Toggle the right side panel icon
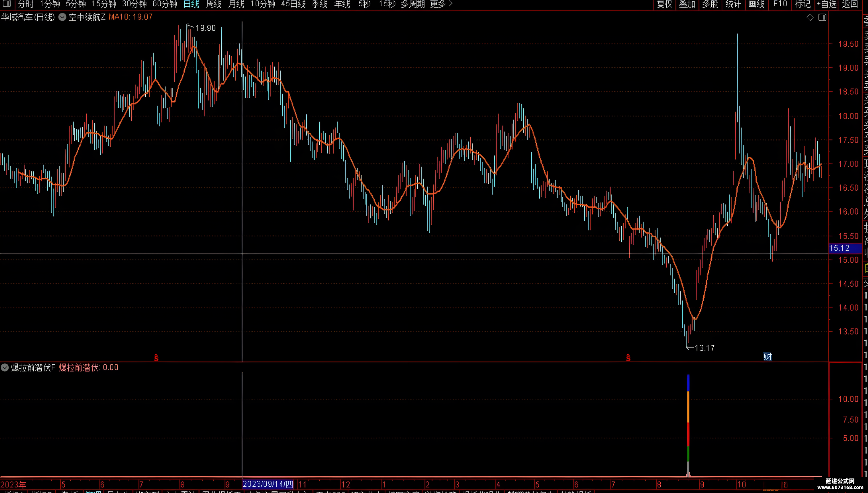 pos(822,17)
